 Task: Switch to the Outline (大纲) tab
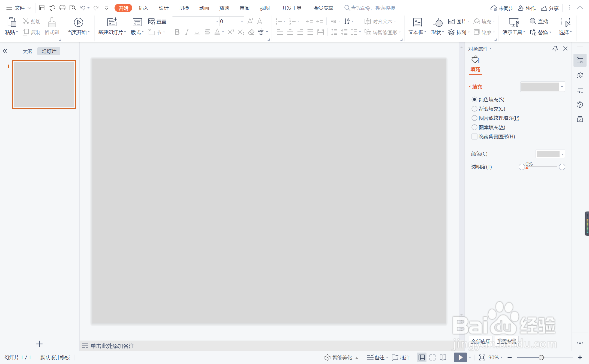click(27, 51)
